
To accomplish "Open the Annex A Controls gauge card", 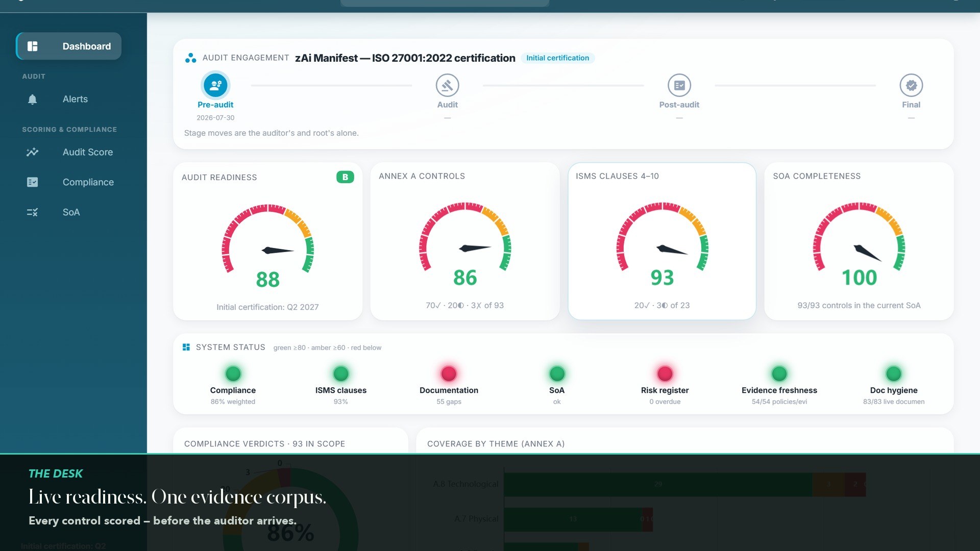I will [465, 241].
